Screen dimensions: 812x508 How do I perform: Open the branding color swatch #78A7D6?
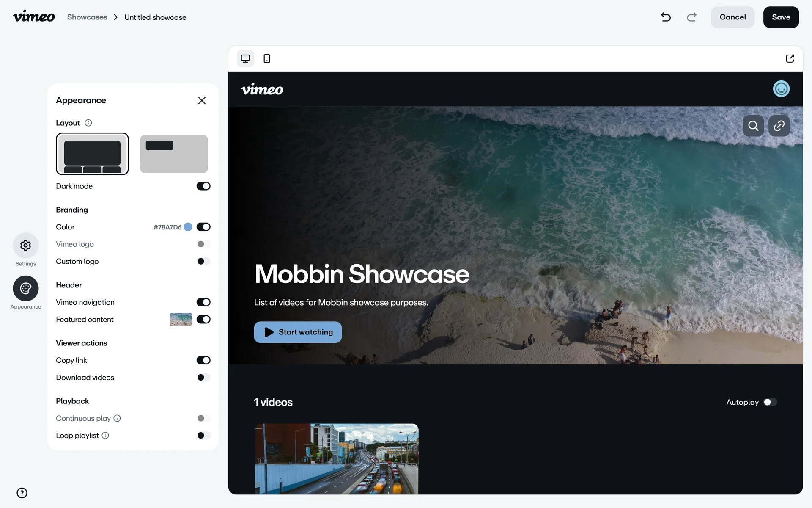(x=188, y=227)
